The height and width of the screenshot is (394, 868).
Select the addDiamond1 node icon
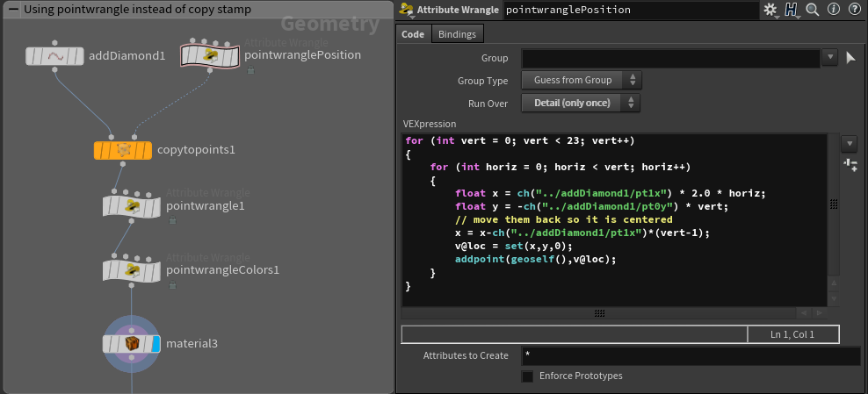[x=54, y=56]
